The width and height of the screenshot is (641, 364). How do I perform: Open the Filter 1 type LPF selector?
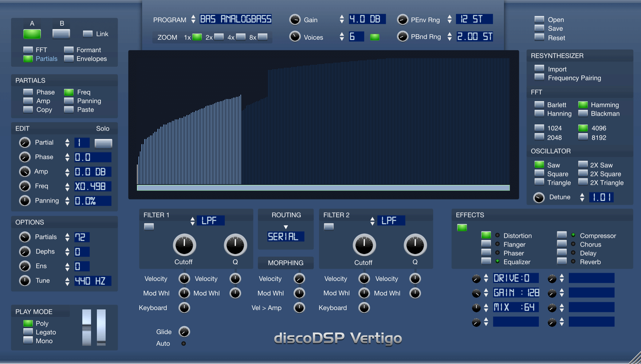coord(193,221)
